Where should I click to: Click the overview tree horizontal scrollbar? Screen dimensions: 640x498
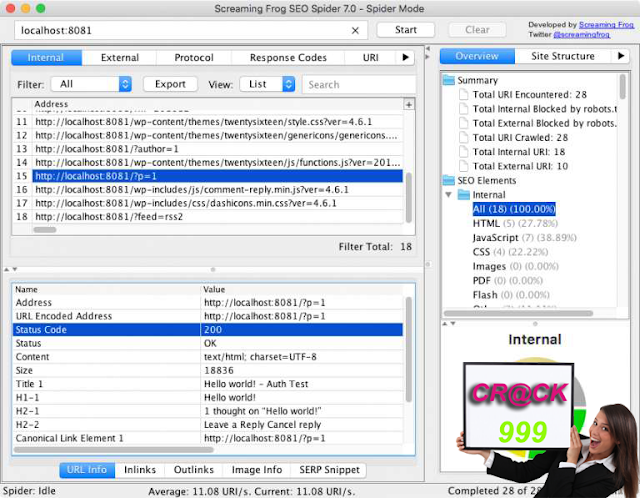[x=518, y=313]
